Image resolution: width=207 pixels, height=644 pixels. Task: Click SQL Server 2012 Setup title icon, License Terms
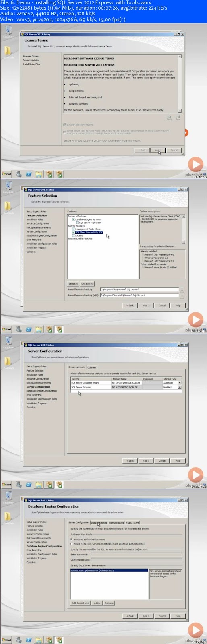(x=23, y=34)
